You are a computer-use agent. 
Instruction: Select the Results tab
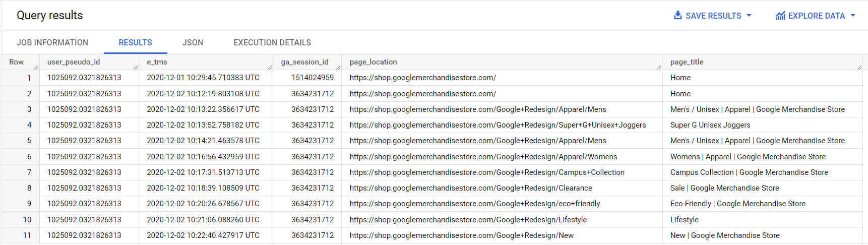coord(135,43)
